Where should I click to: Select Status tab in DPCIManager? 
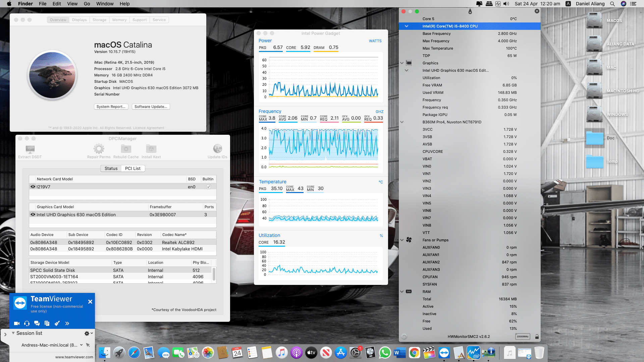click(111, 168)
